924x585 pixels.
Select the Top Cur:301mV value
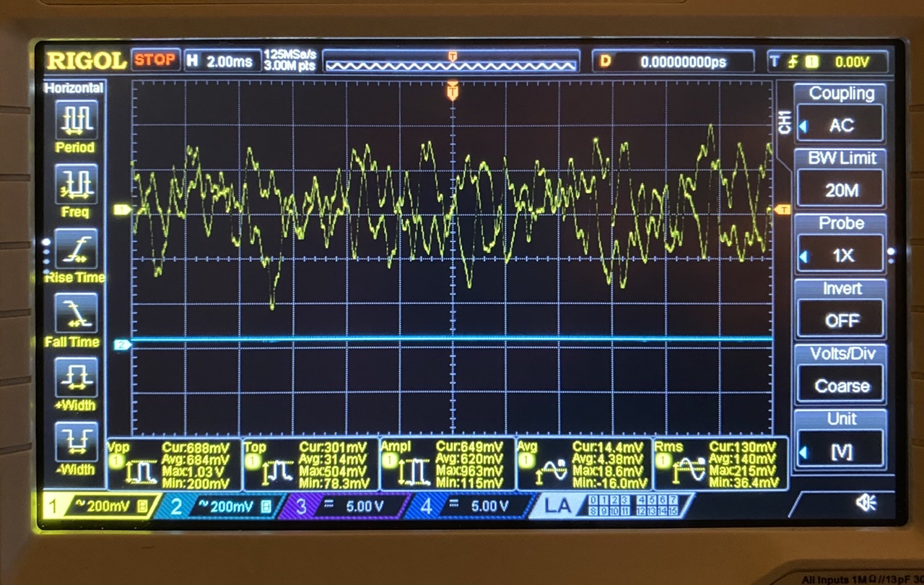[333, 446]
